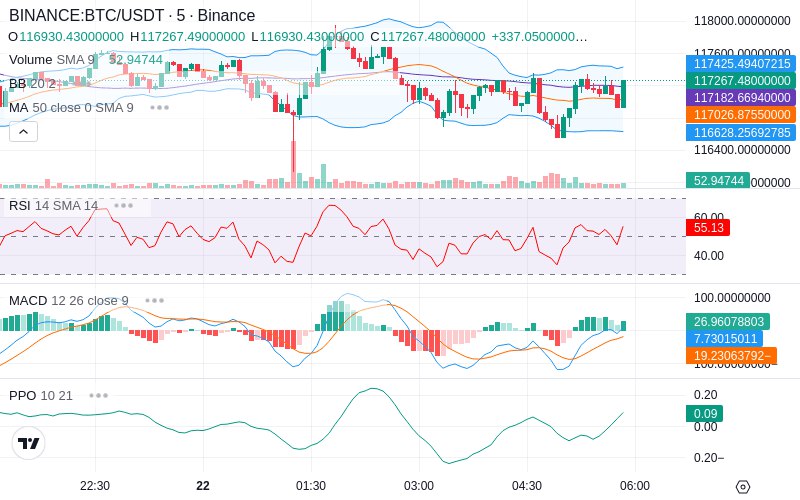Screen dimensions: 800x500
Task: Click the 117267.48000000 current price label
Action: click(x=741, y=81)
